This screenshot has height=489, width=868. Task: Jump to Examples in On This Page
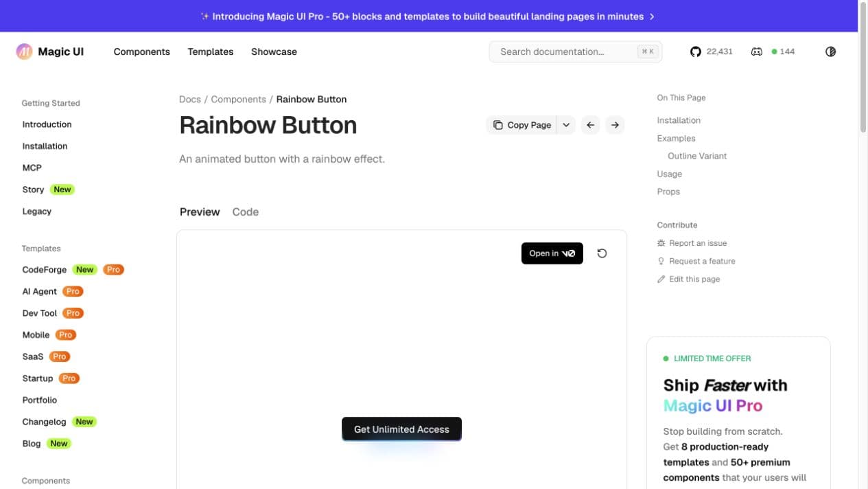tap(676, 138)
